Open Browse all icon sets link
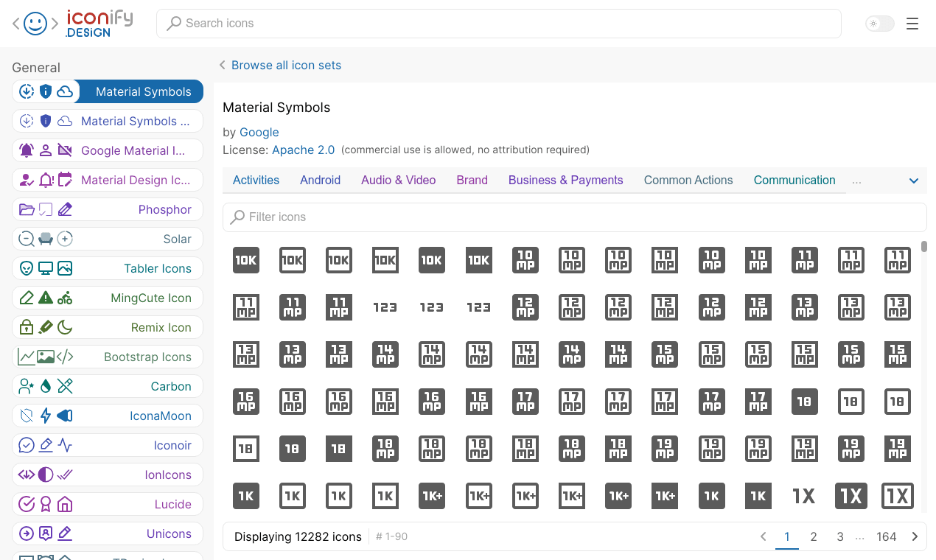Screen dimensions: 936x560 coord(286,65)
